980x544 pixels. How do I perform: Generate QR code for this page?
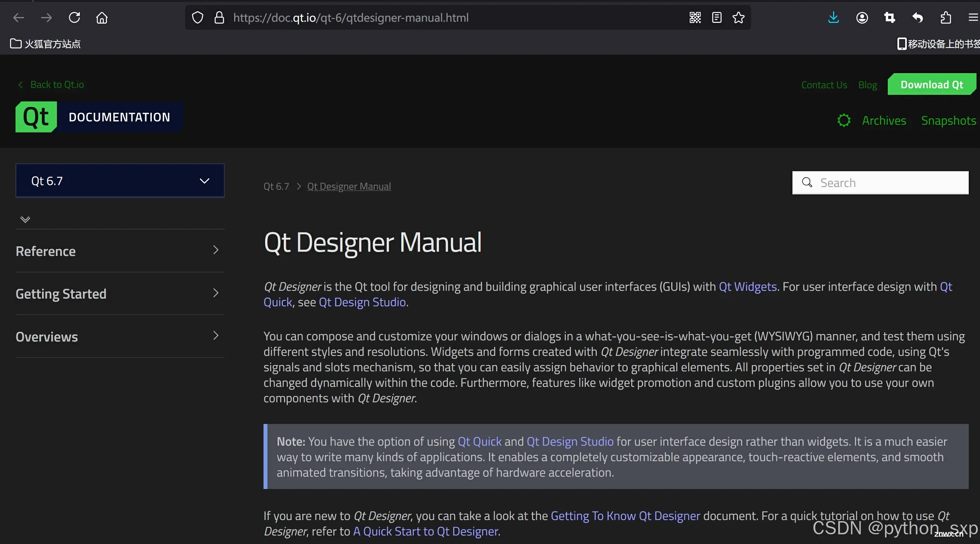point(695,17)
